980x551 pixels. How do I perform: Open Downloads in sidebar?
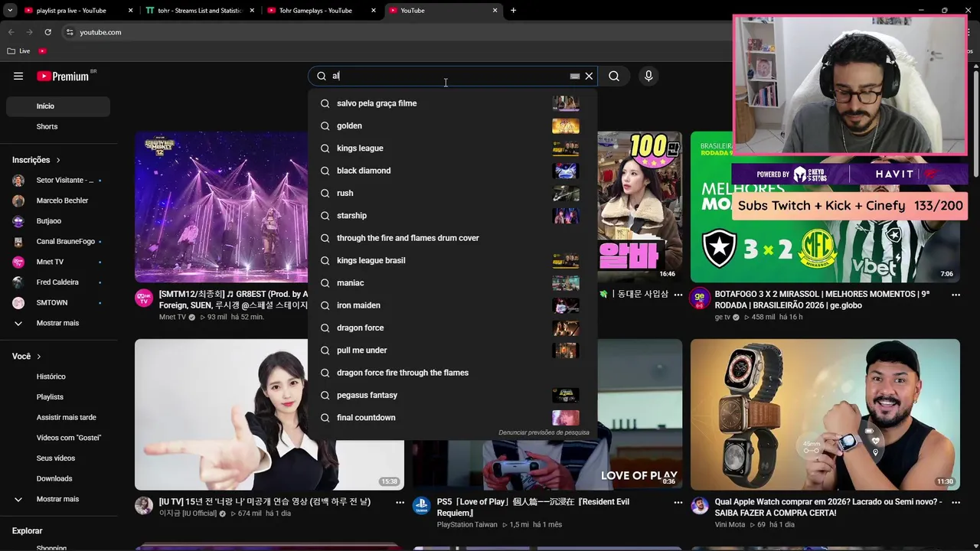tap(58, 479)
